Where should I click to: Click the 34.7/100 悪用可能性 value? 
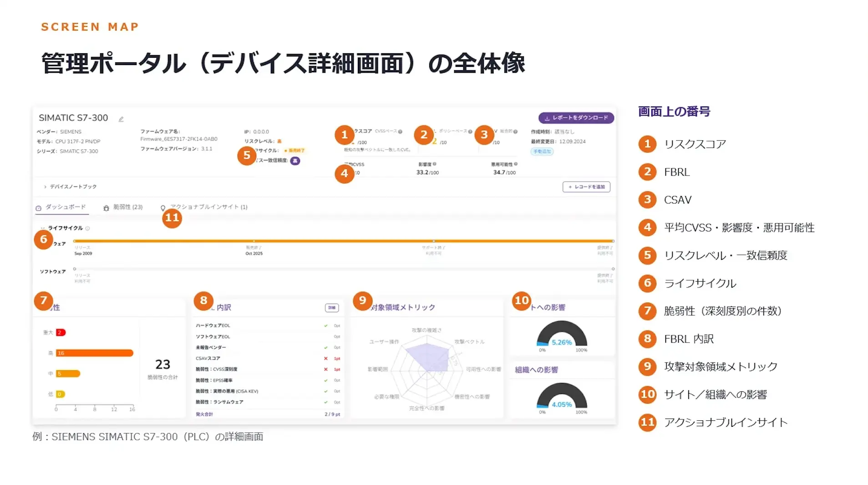504,172
